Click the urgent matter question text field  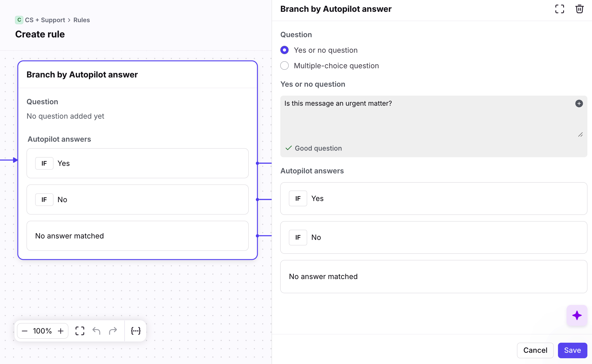tap(427, 118)
